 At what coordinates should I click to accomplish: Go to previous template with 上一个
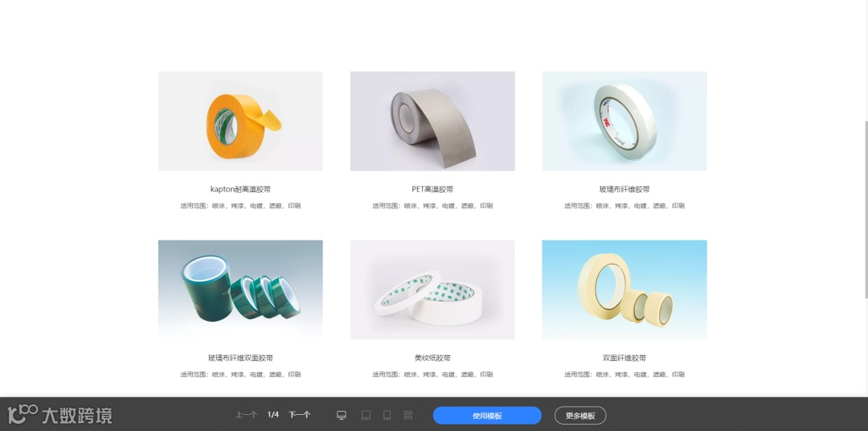point(247,414)
